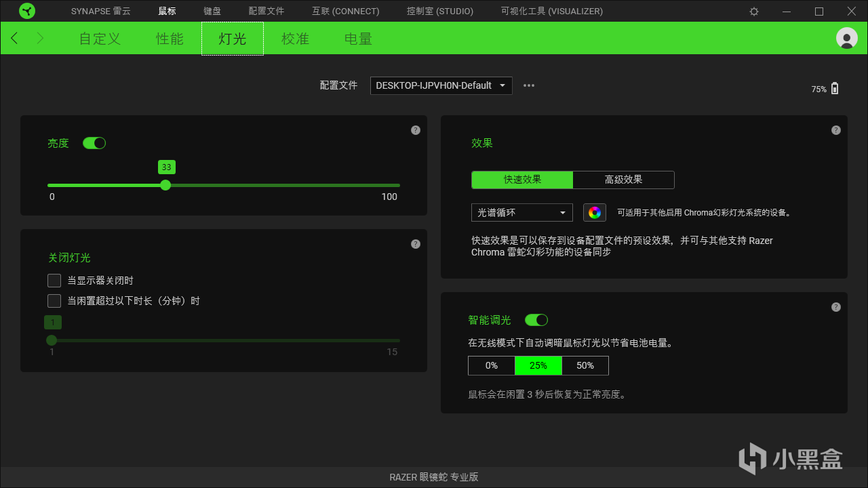The width and height of the screenshot is (868, 488).
Task: Click the 75% battery text
Action: tap(819, 89)
